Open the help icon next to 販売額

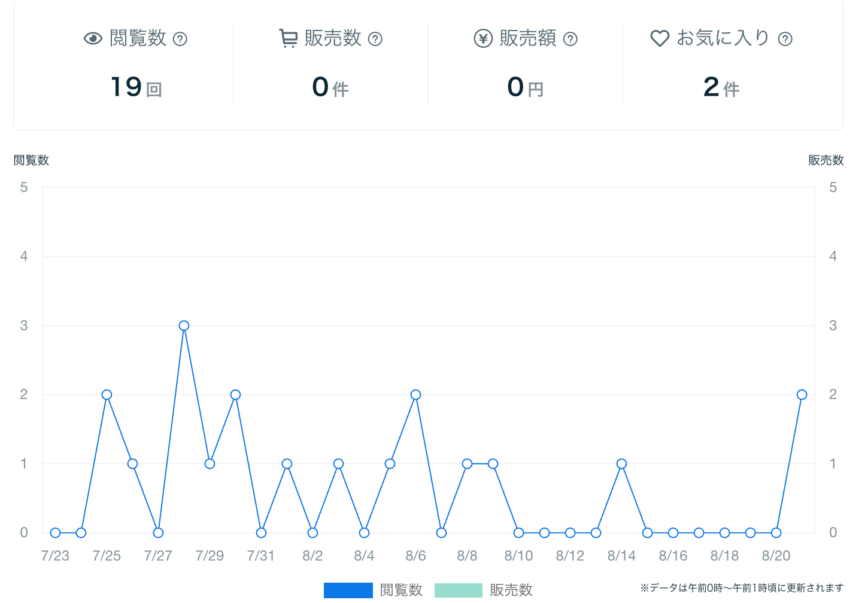pos(570,39)
